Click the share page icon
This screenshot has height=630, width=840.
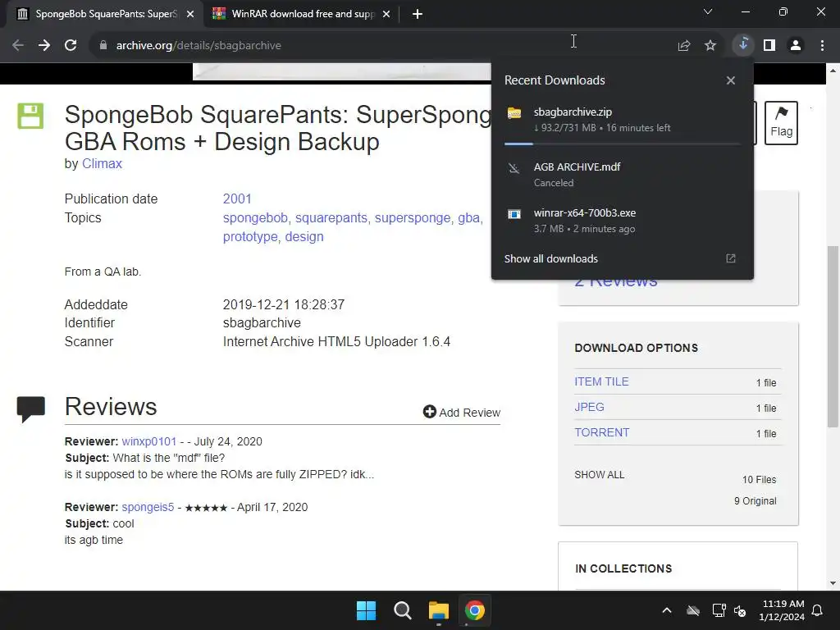[x=684, y=46]
